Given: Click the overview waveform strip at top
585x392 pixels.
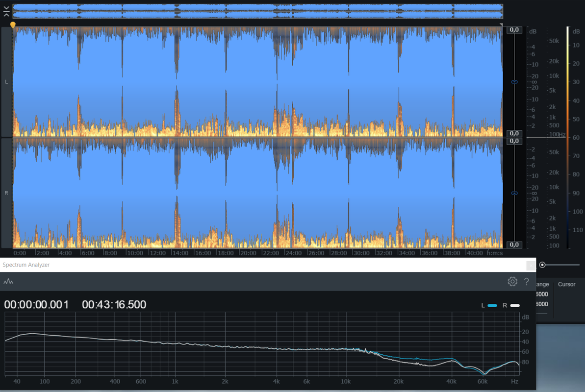Looking at the screenshot, I should coord(258,11).
